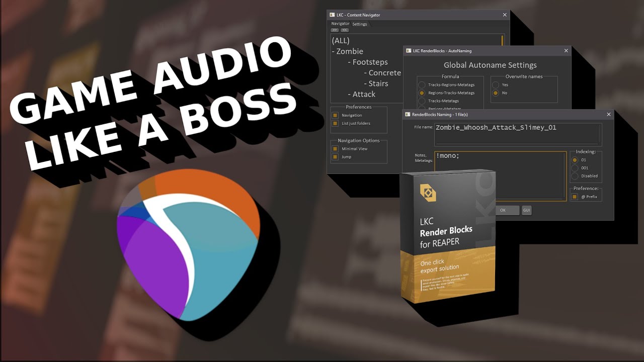The image size is (644, 362).
Task: Select indexing option 001
Action: click(575, 168)
